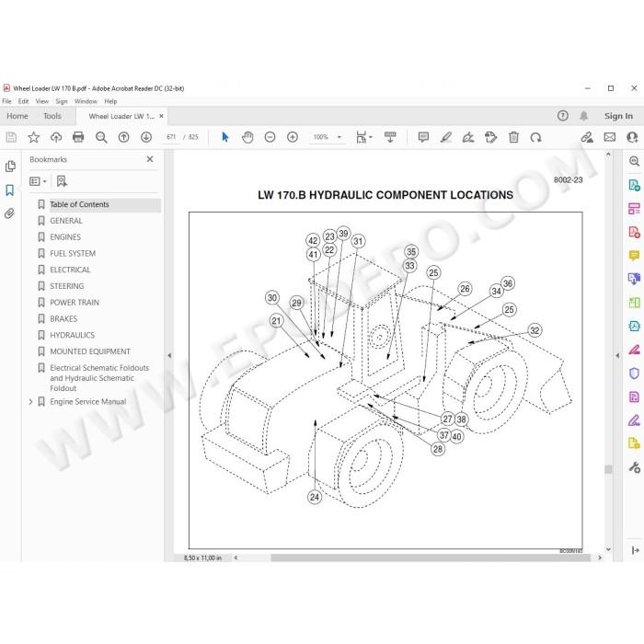Expand Engine Service Manual bookmark
This screenshot has width=644, height=644.
(x=30, y=402)
